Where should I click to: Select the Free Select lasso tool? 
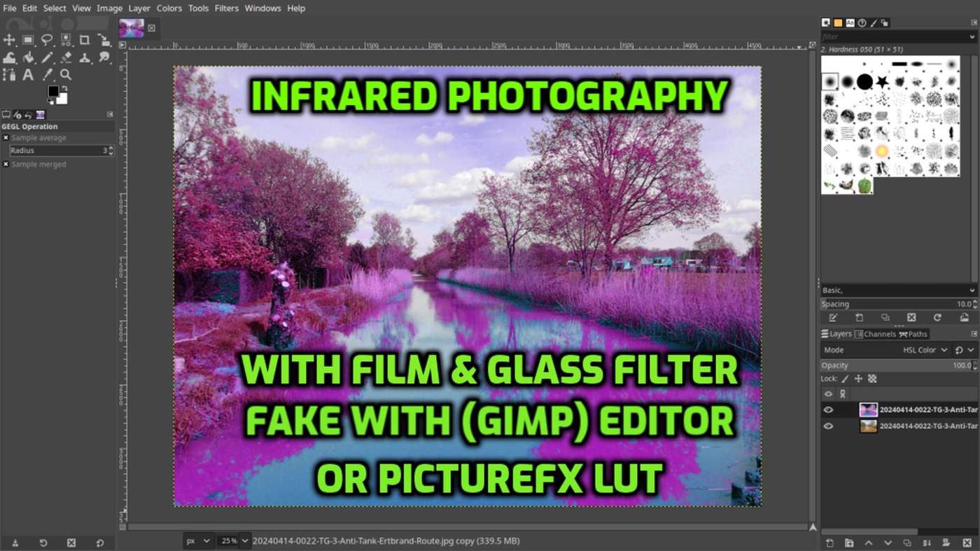tap(47, 40)
